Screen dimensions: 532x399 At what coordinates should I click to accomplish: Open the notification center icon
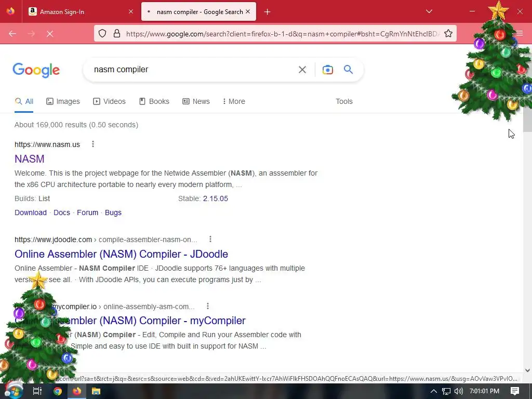click(x=515, y=391)
